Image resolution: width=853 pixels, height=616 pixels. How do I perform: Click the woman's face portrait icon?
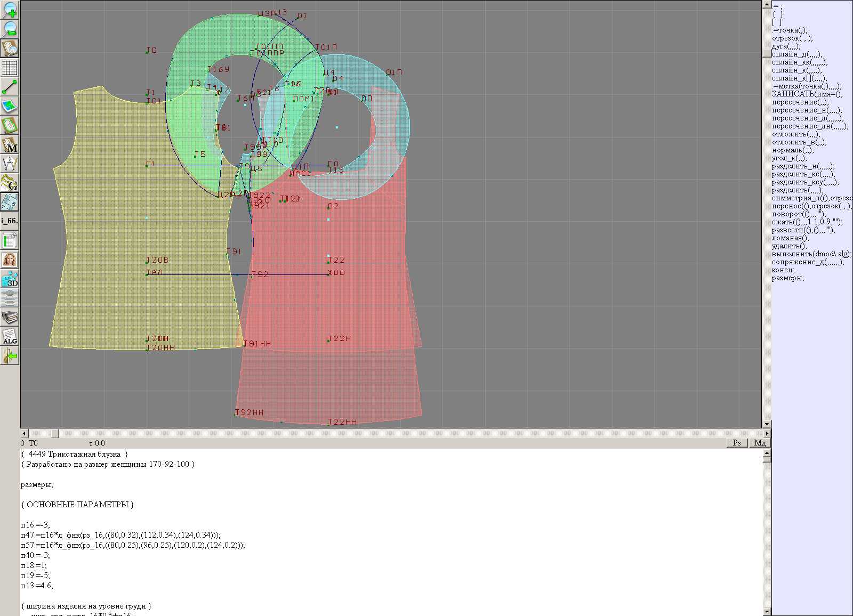click(x=10, y=260)
